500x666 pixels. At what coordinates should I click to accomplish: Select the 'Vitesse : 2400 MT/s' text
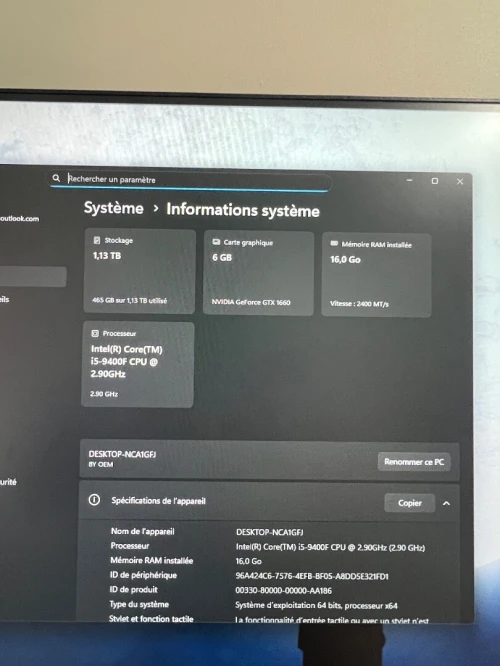click(x=359, y=304)
